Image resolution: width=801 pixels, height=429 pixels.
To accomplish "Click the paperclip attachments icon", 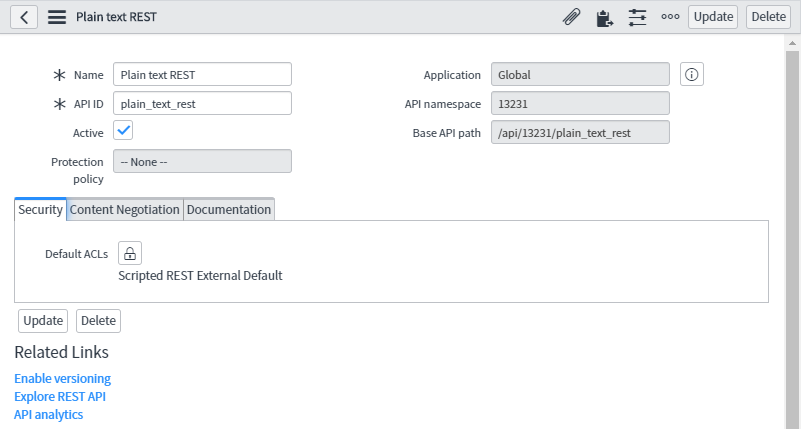I will coord(572,17).
